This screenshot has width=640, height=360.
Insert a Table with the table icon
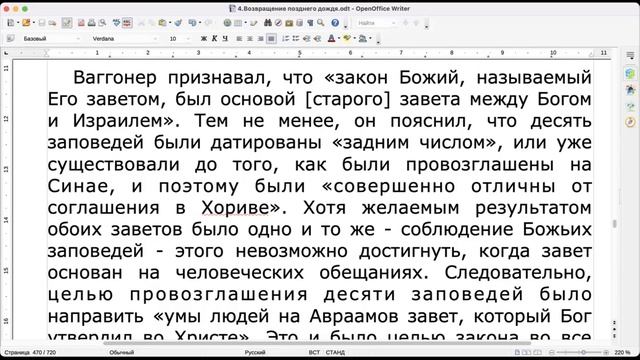click(x=238, y=23)
